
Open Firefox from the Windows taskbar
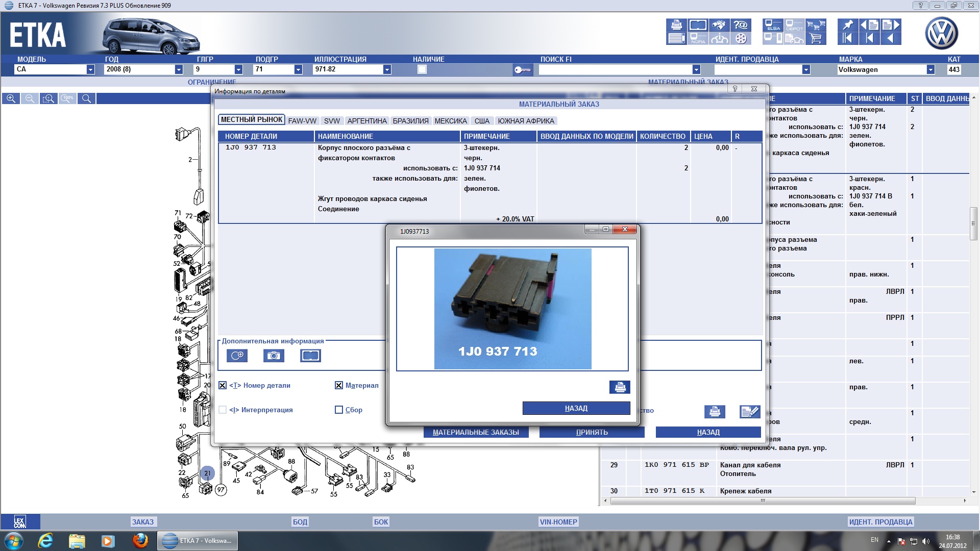click(140, 540)
